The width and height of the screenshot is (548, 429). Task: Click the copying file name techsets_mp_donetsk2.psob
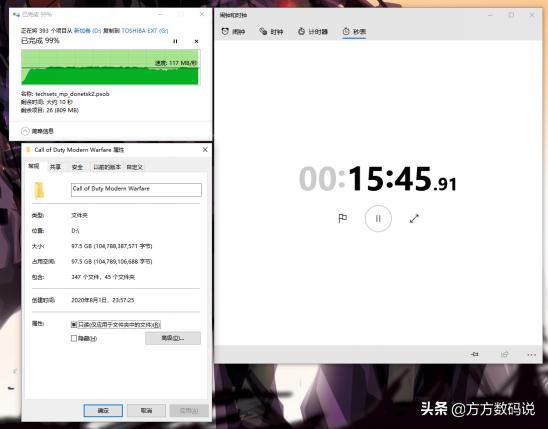(72, 94)
